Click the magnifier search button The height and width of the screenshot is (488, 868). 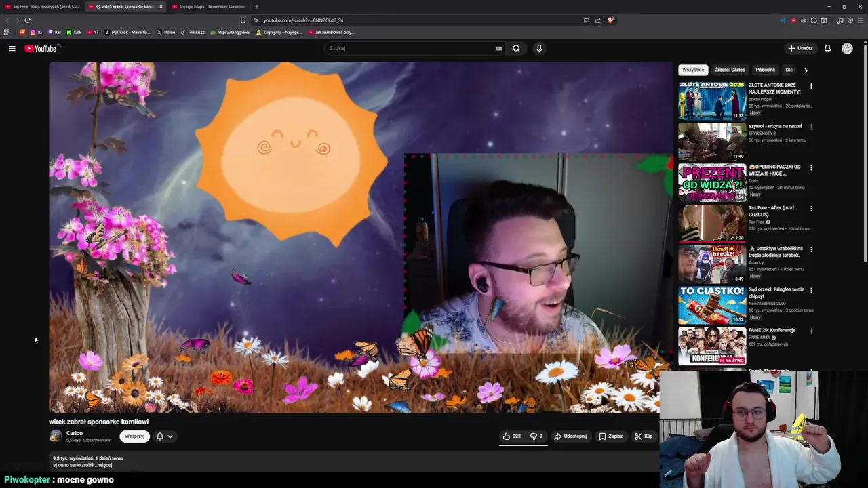point(516,48)
